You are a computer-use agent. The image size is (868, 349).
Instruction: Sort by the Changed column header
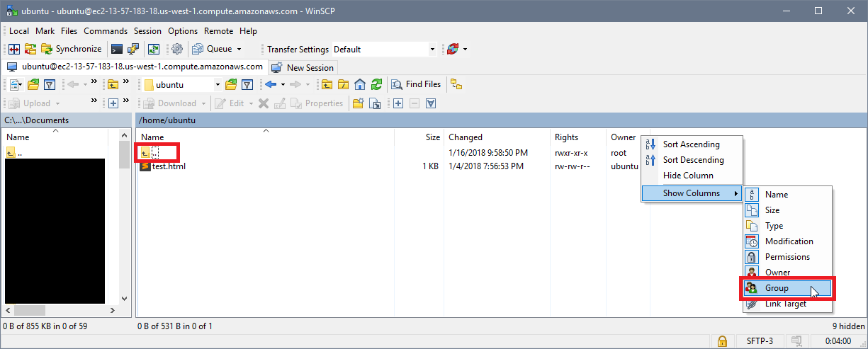point(497,137)
